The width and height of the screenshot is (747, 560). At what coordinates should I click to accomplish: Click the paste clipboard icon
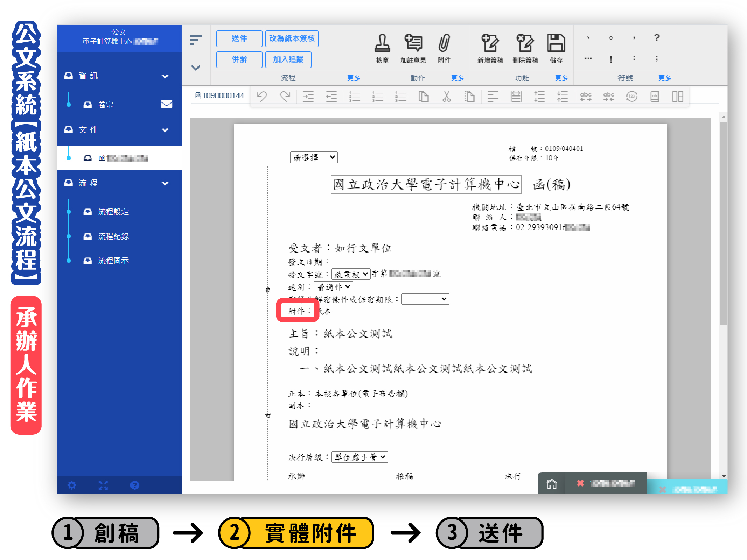(469, 96)
